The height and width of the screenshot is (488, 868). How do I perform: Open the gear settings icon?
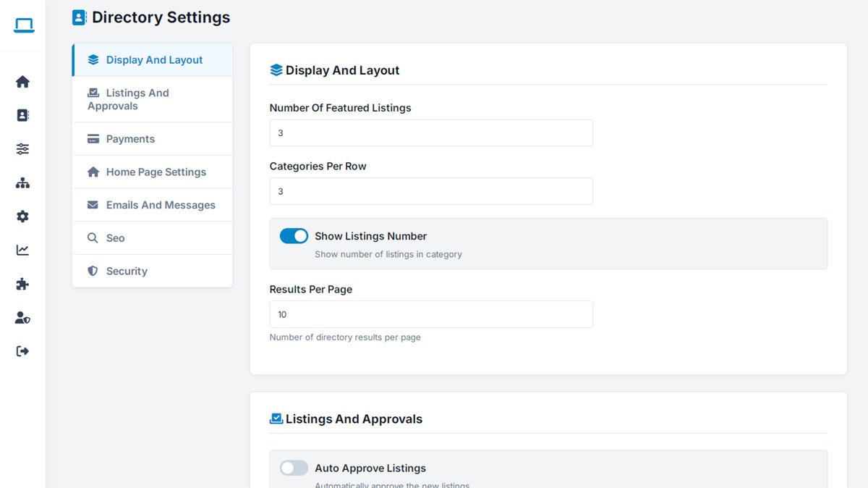click(22, 216)
